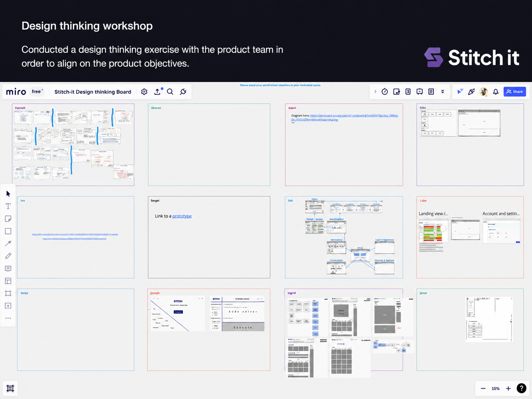Open board settings gear icon
532x399 pixels.
(x=144, y=92)
